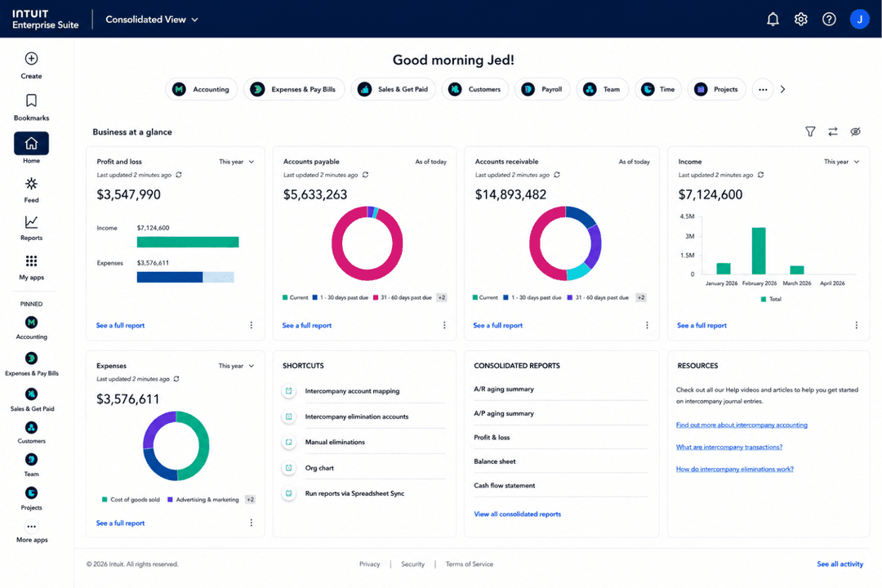
Task: Open Intercompany account mapping shortcut icon
Action: [288, 391]
